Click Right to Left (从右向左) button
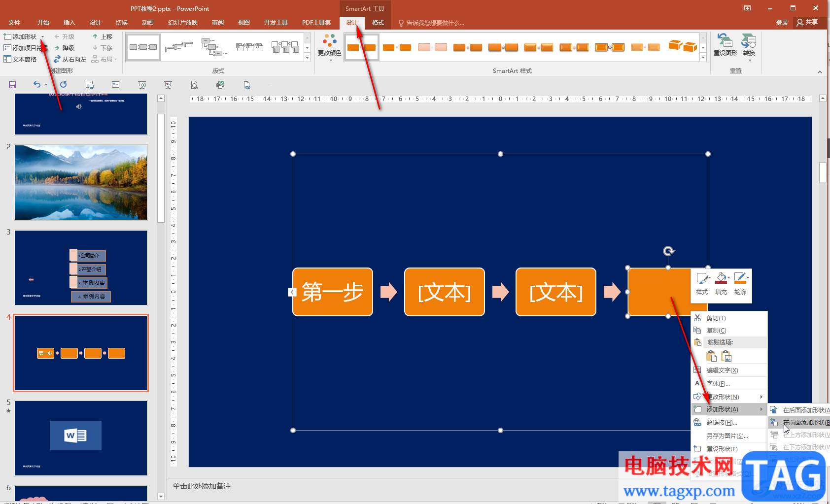This screenshot has height=504, width=830. tap(70, 59)
